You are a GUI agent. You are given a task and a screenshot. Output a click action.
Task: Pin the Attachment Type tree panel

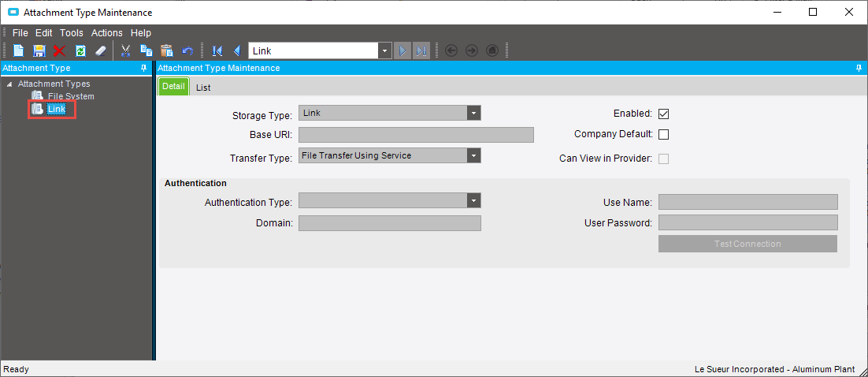click(x=144, y=68)
